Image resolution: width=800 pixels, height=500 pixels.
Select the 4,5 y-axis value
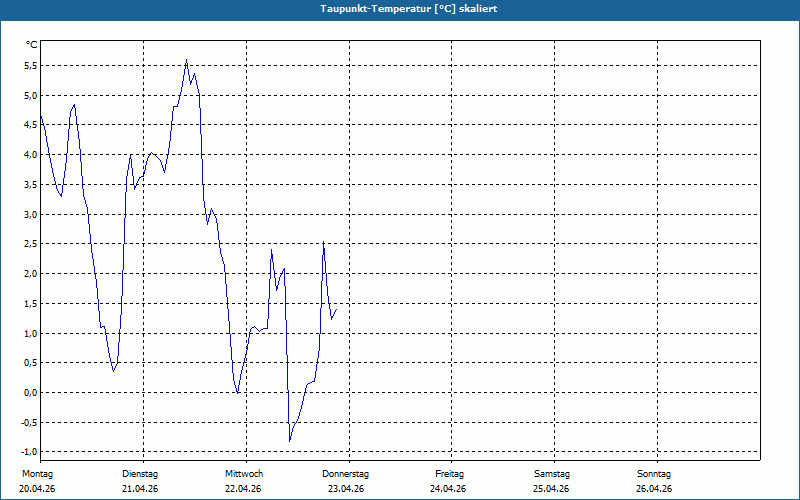(x=31, y=125)
